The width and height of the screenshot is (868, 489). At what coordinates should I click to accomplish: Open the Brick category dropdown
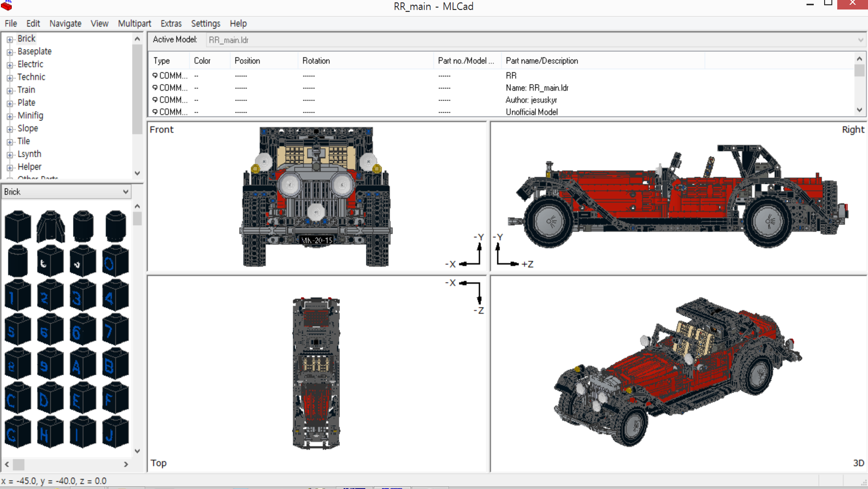(x=125, y=192)
